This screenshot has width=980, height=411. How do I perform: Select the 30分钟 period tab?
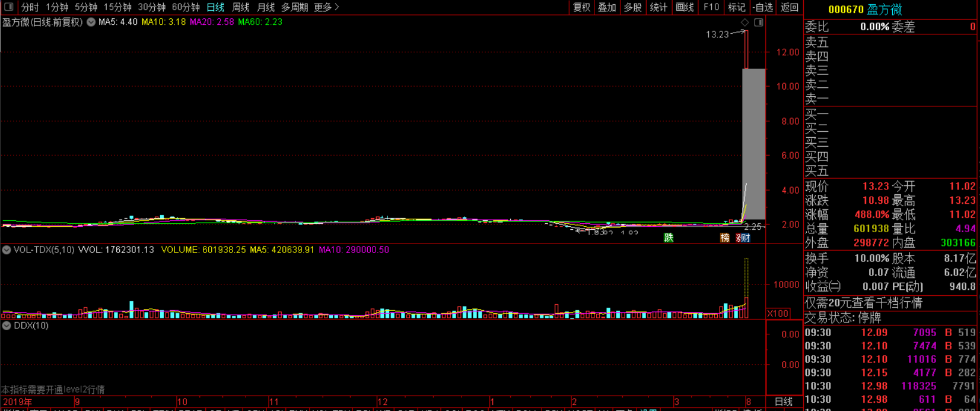coord(152,8)
